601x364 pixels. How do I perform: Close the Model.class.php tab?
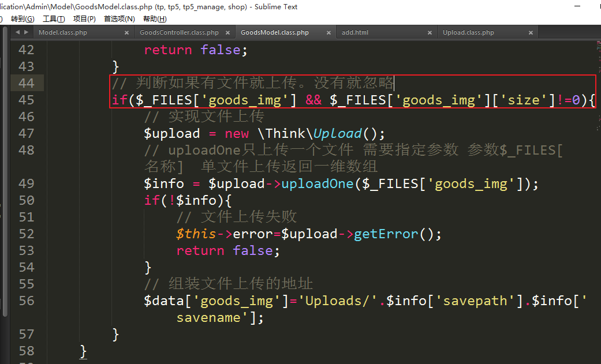[126, 33]
